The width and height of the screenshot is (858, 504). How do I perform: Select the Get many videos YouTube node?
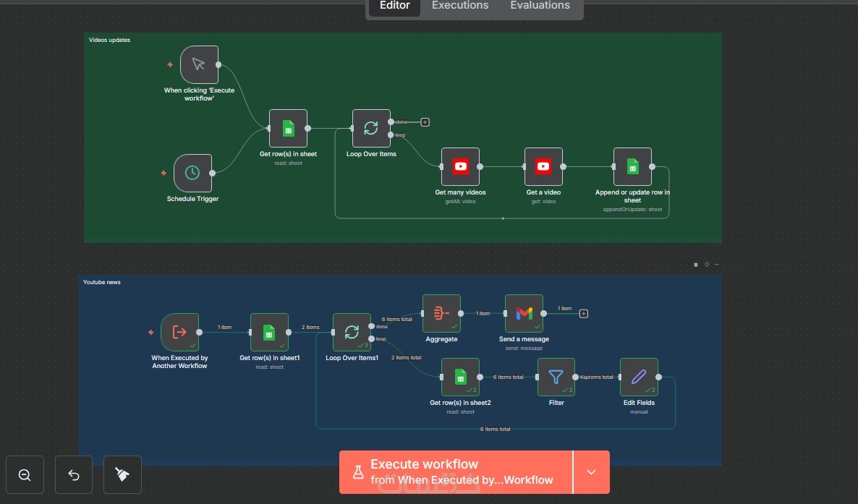[x=460, y=166]
